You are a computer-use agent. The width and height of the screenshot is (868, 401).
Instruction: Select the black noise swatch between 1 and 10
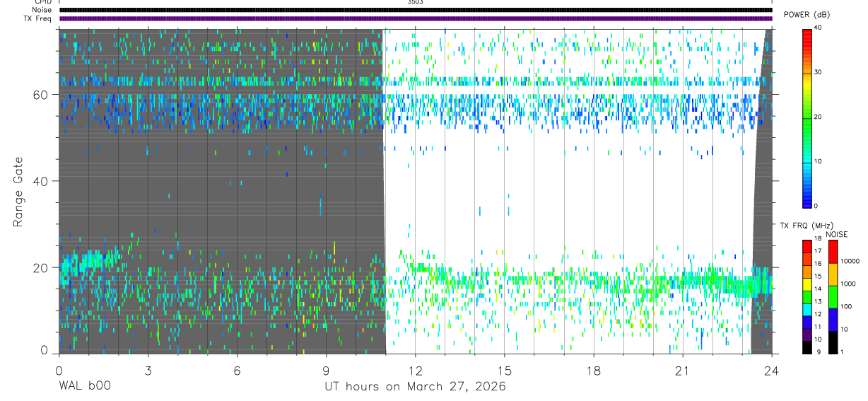pos(833,342)
